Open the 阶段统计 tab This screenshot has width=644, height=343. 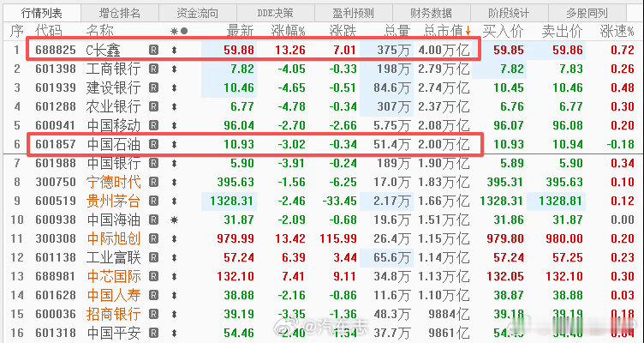tap(509, 13)
